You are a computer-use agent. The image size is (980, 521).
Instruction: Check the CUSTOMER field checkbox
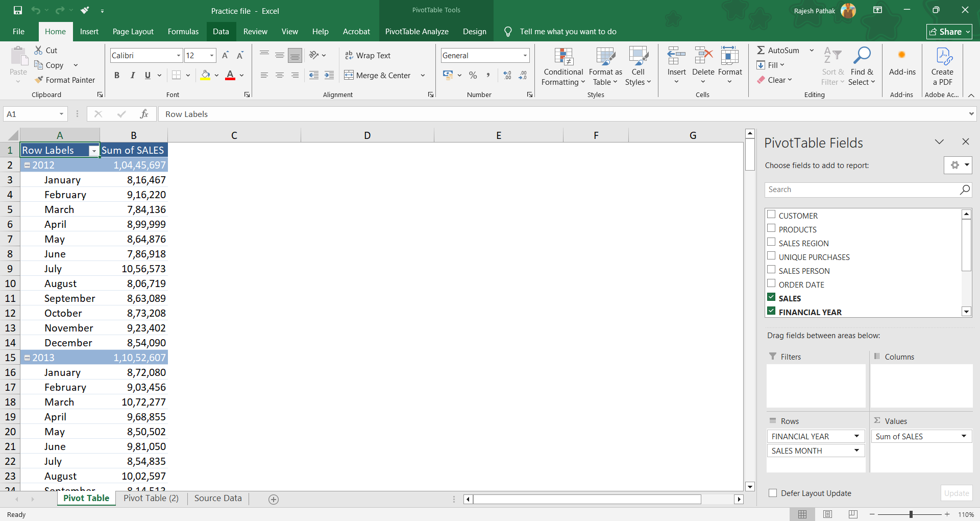(x=771, y=215)
